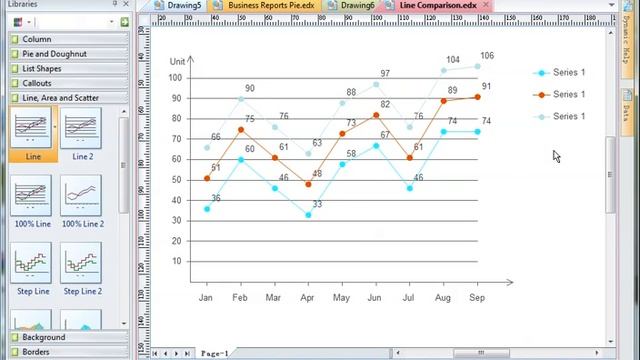Select the light blue Series 1 legend entry
This screenshot has height=360, width=640.
(559, 117)
